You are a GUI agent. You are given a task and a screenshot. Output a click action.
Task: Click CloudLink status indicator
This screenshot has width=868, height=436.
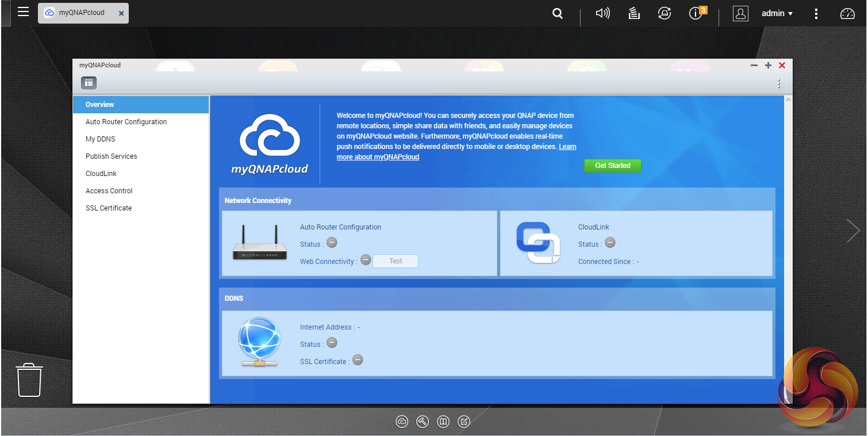point(610,243)
